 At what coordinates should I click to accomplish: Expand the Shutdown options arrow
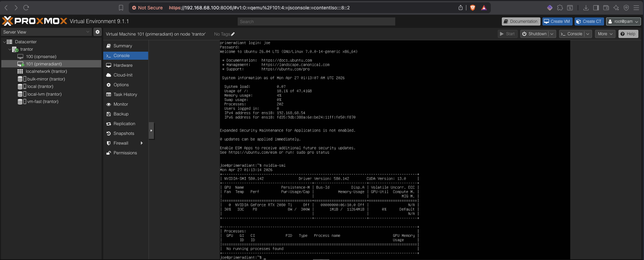tap(552, 34)
